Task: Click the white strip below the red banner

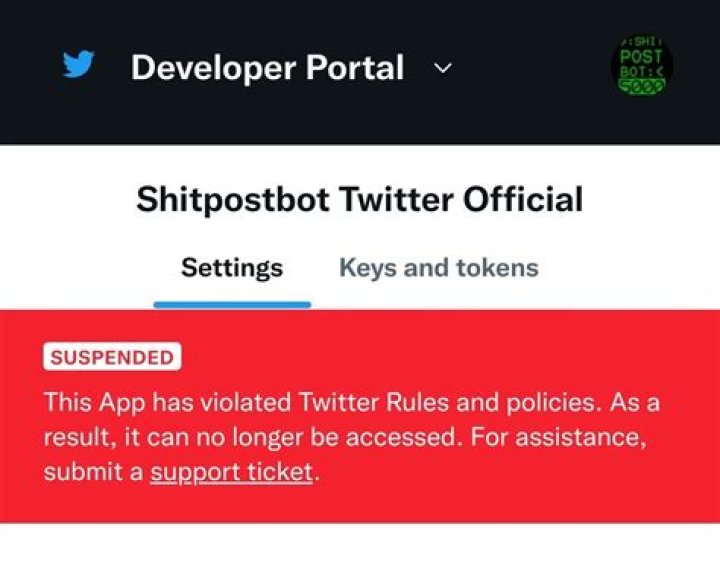Action: tap(360, 542)
